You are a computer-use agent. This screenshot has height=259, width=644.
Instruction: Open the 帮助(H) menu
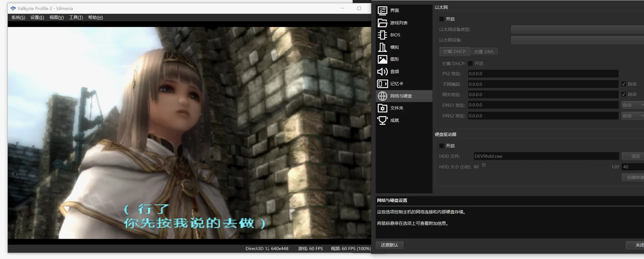(x=96, y=17)
